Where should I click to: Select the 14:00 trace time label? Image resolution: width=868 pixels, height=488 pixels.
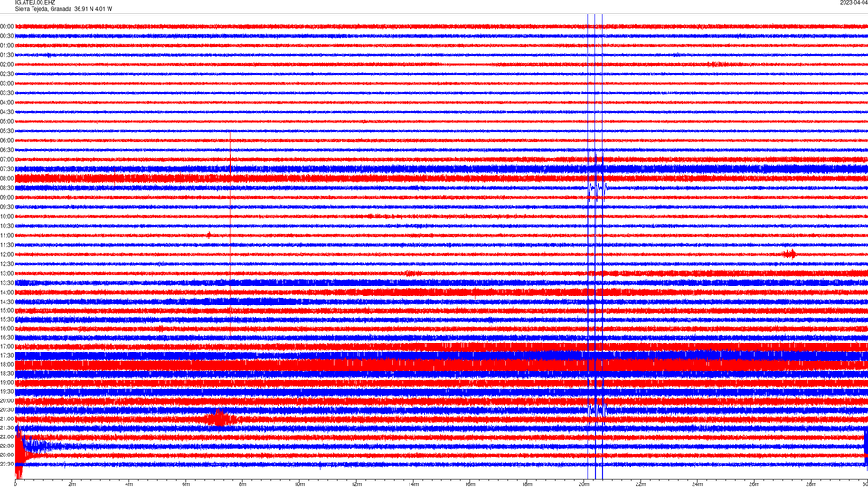pos(6,292)
